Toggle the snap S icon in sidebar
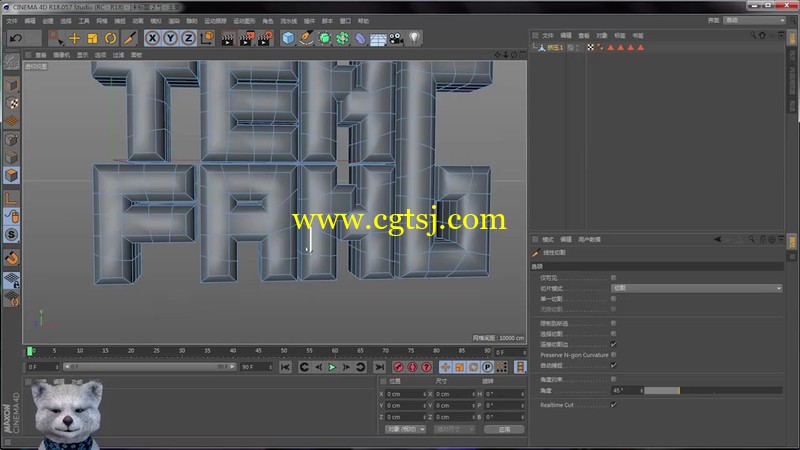 tap(12, 235)
